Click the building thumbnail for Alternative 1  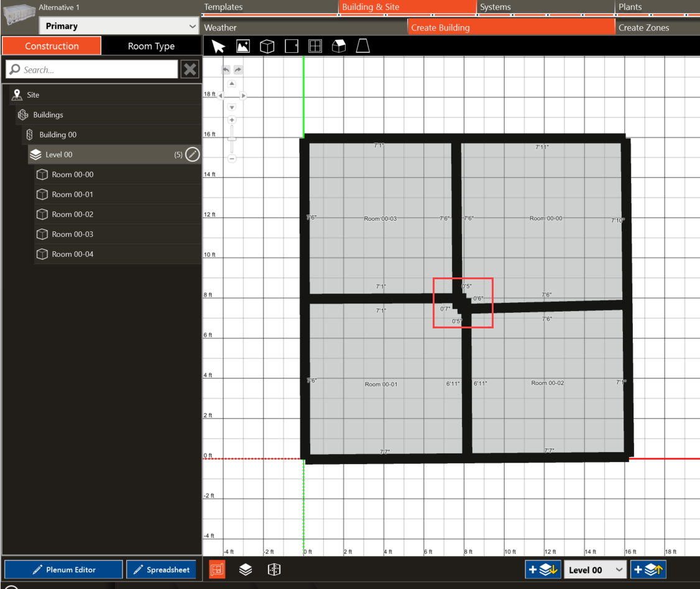pos(19,14)
